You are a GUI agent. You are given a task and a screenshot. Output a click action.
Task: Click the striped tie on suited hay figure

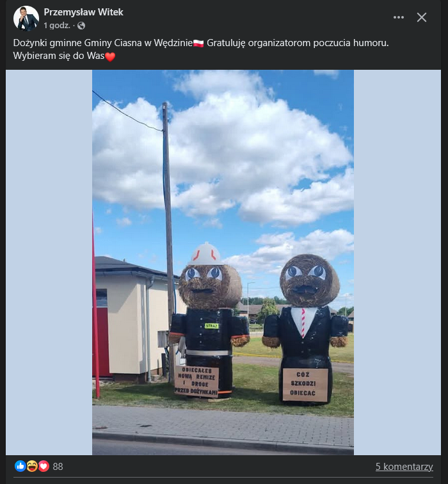[x=303, y=323]
